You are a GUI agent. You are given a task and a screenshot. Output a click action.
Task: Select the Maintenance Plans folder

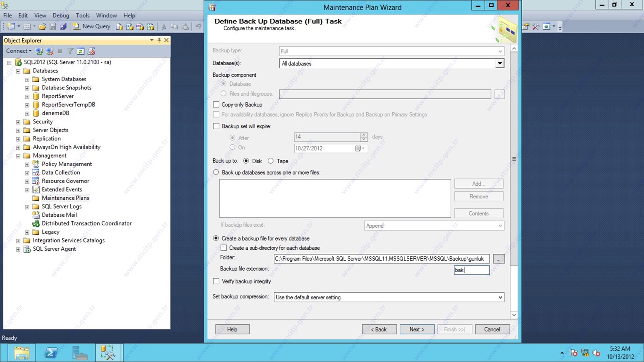[65, 198]
